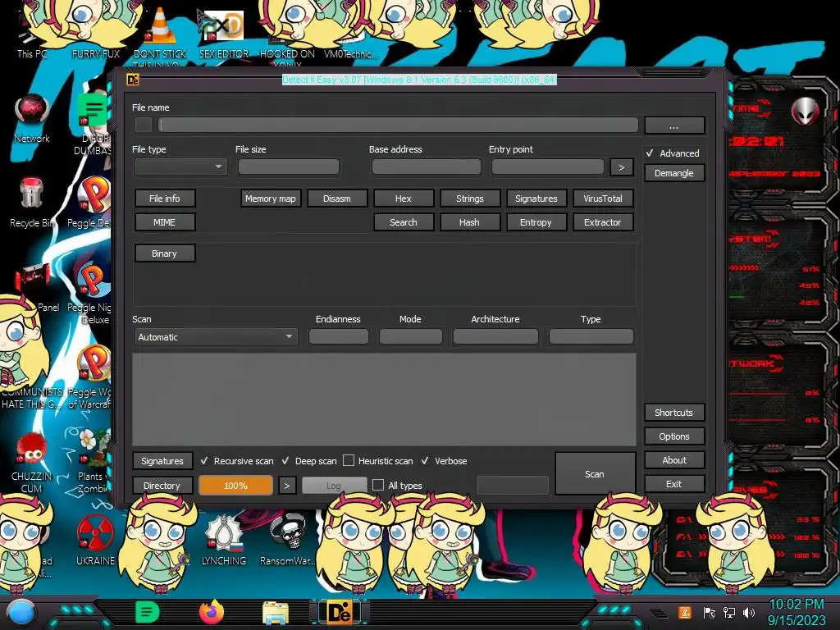This screenshot has height=630, width=840.
Task: Click the Directory button
Action: (x=162, y=486)
